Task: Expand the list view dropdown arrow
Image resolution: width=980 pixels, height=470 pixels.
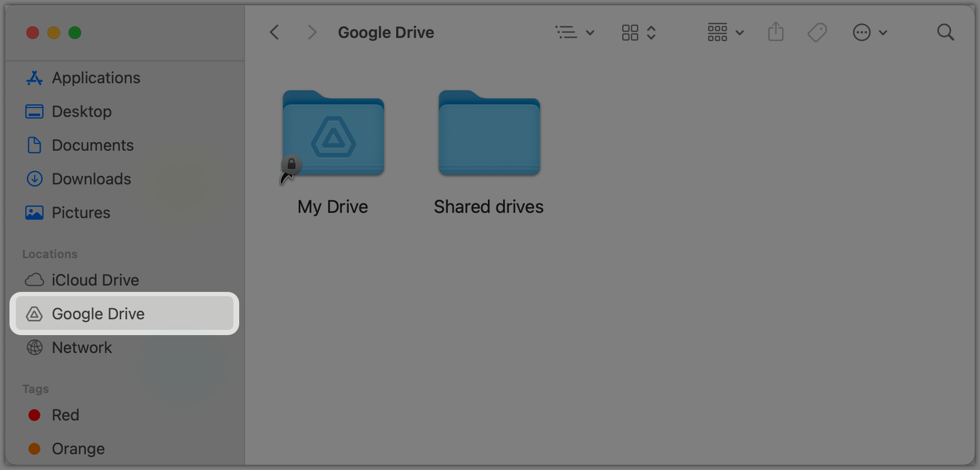Action: [x=590, y=33]
